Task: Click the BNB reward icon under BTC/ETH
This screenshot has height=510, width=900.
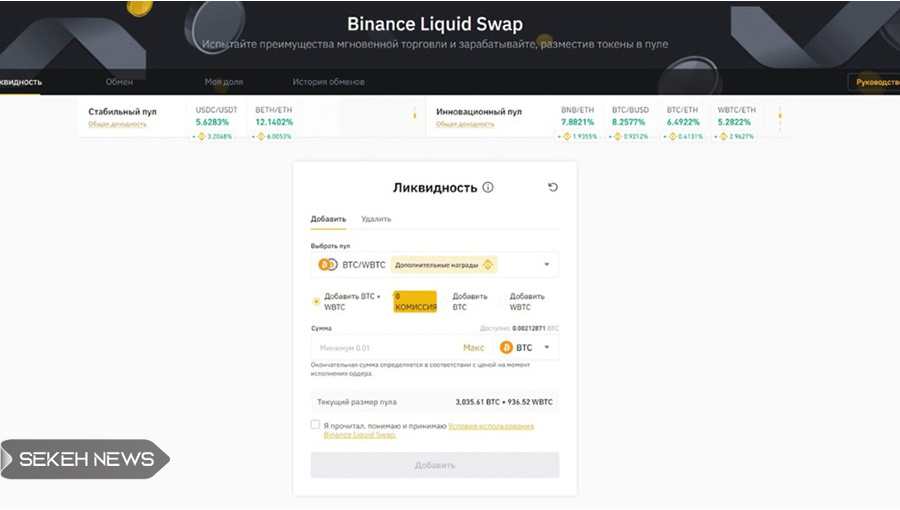Action: click(x=673, y=137)
